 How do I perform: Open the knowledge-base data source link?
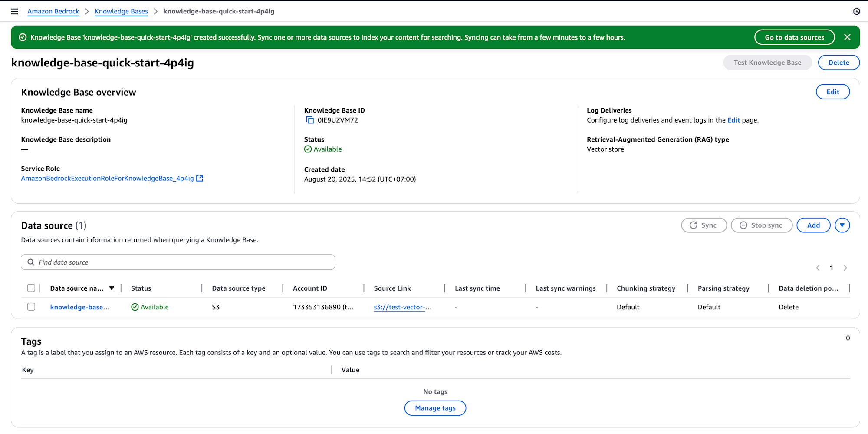(80, 307)
